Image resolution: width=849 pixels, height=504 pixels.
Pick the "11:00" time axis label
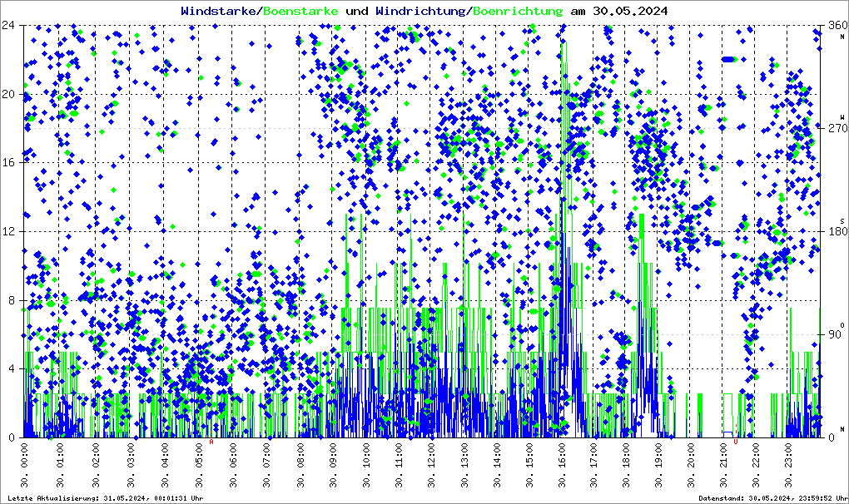[x=399, y=465]
